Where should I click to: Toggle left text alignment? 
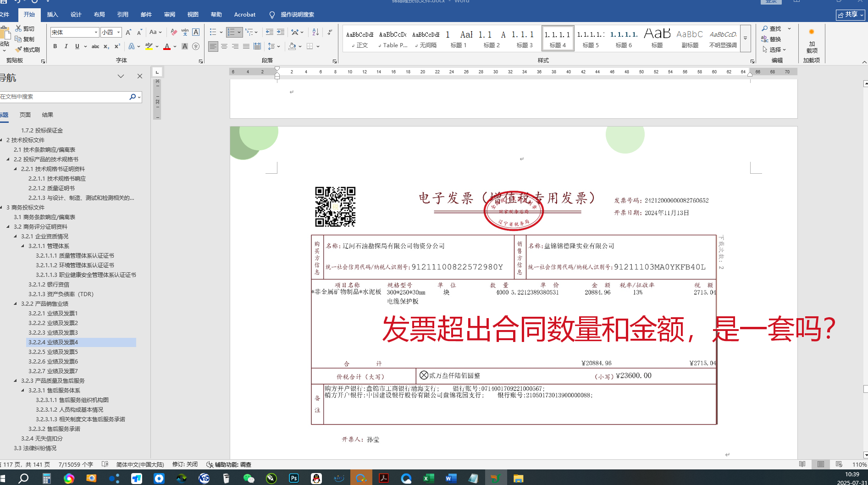pyautogui.click(x=213, y=46)
